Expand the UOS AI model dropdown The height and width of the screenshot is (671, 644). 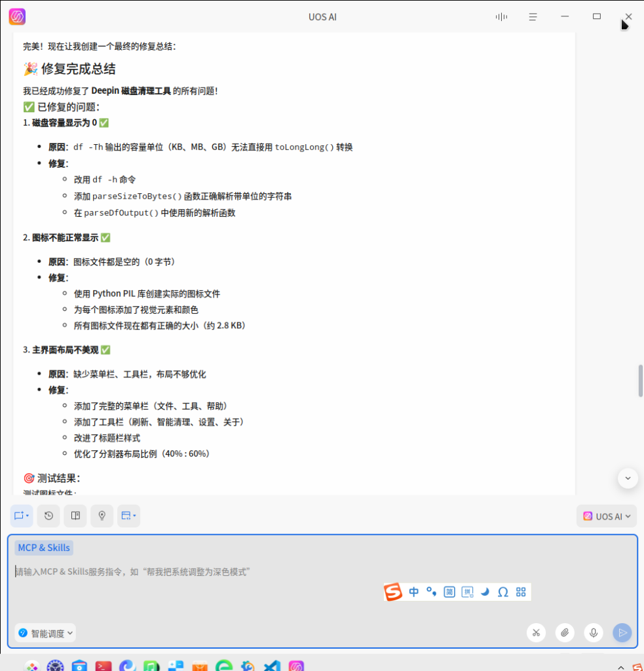point(607,516)
